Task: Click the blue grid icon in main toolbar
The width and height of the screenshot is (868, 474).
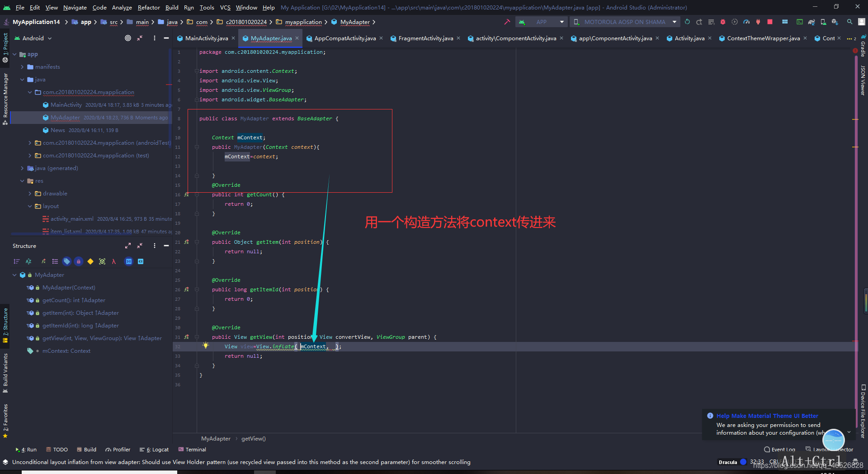Action: [785, 22]
